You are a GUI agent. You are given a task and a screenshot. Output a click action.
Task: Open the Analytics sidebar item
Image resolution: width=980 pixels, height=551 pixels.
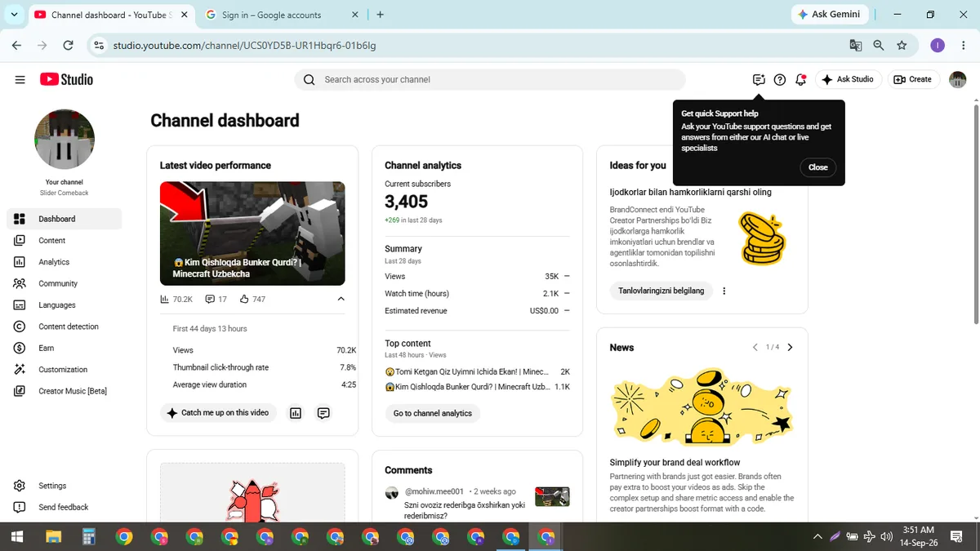(x=64, y=262)
